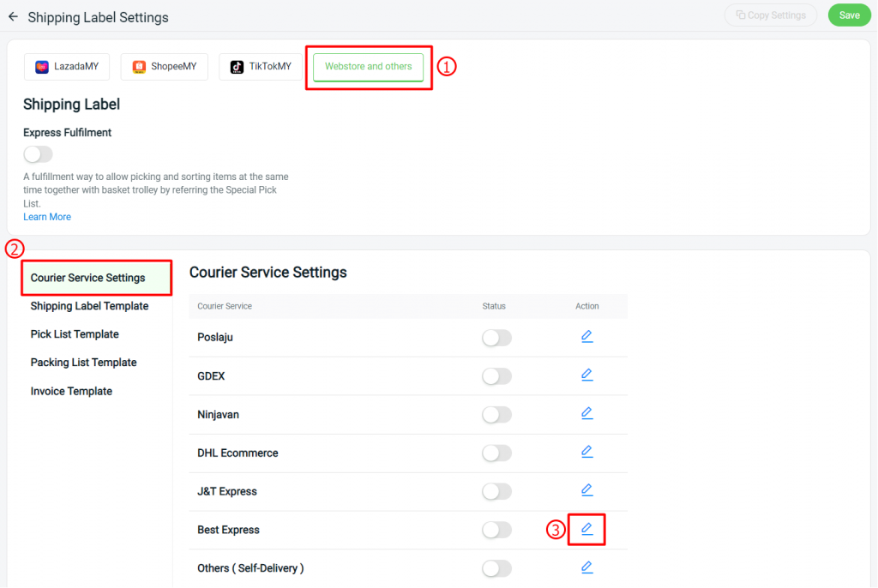This screenshot has height=588, width=878.
Task: Enable GDEX courier status
Action: tap(496, 376)
